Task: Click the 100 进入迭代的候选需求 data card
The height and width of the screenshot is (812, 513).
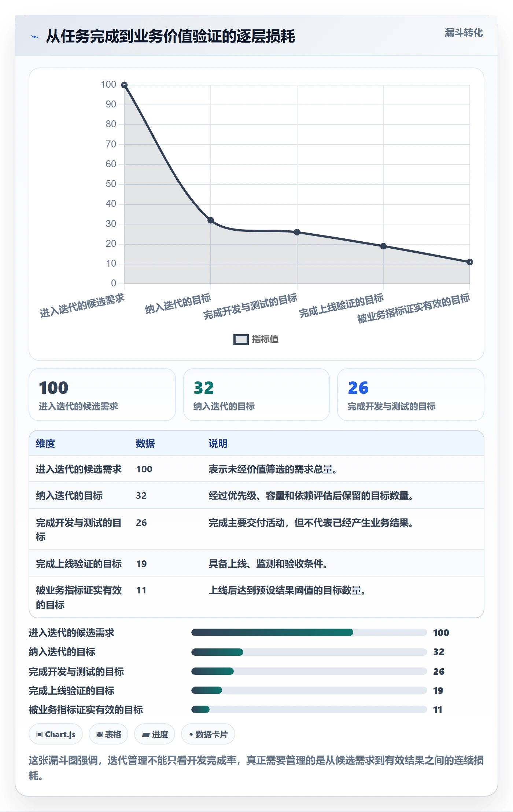Action: click(x=102, y=395)
